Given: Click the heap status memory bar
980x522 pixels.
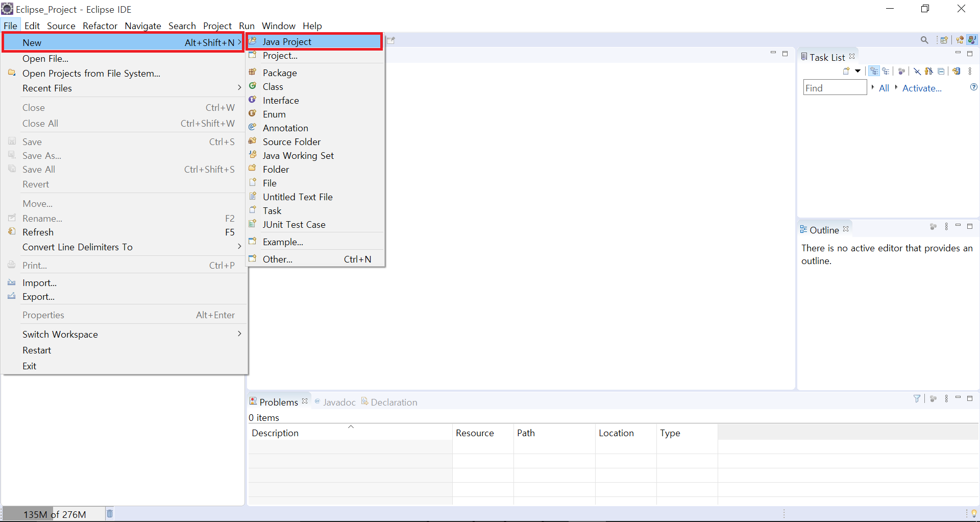Looking at the screenshot, I should 53,514.
